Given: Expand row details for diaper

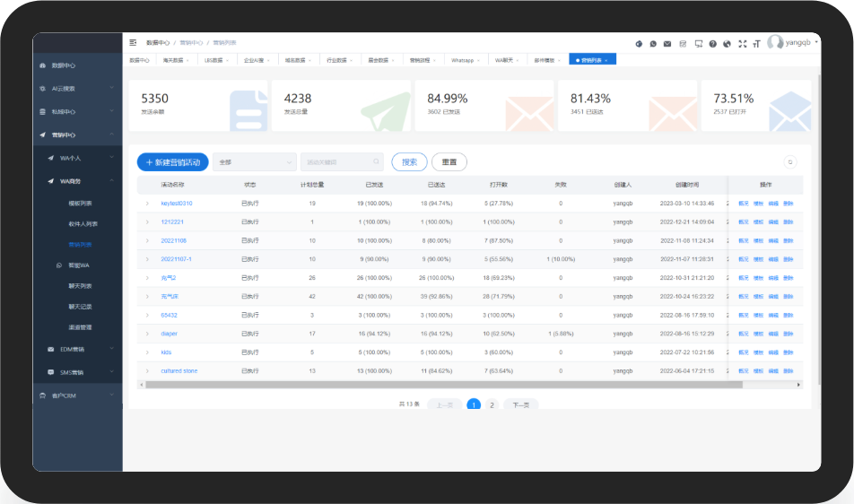Looking at the screenshot, I should [147, 334].
